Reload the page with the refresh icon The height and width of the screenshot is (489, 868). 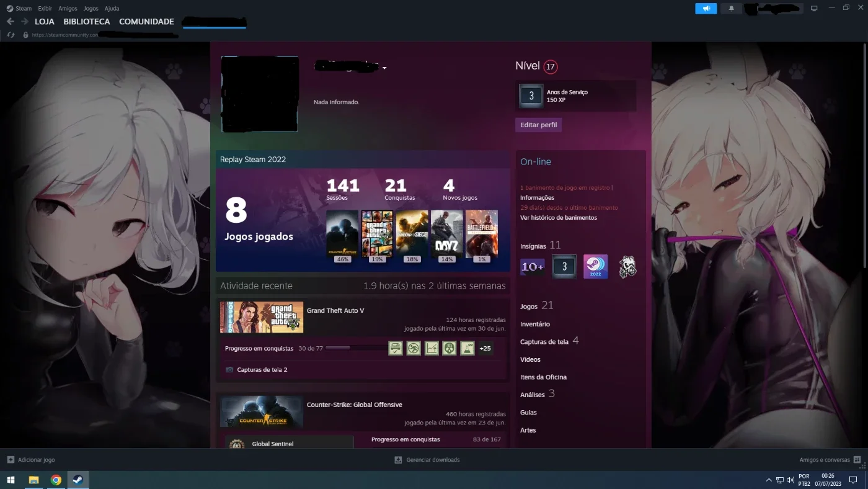[11, 35]
